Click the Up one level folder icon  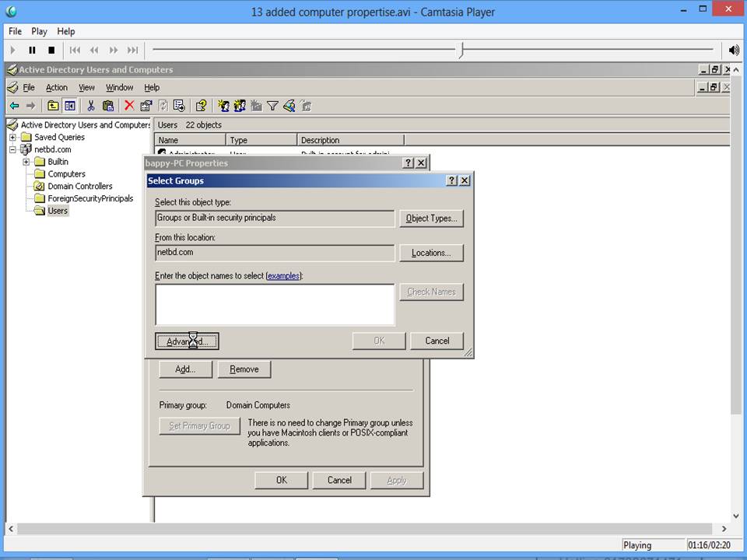coord(53,106)
